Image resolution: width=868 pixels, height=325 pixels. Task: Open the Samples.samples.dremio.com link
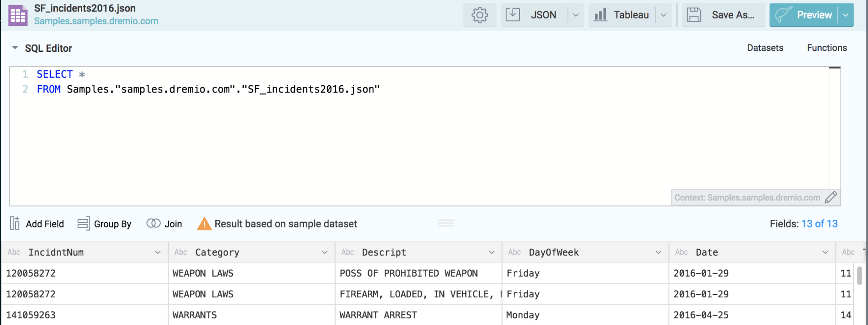(96, 21)
